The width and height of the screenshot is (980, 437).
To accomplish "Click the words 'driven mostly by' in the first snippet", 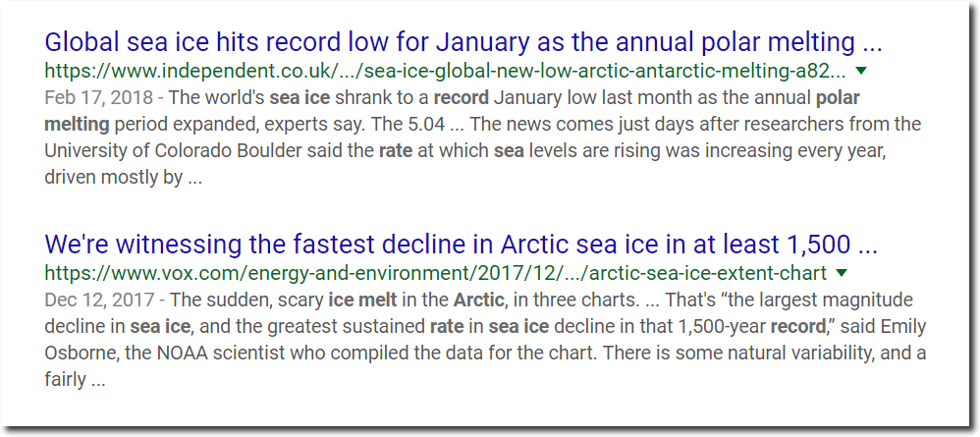I will 113,178.
